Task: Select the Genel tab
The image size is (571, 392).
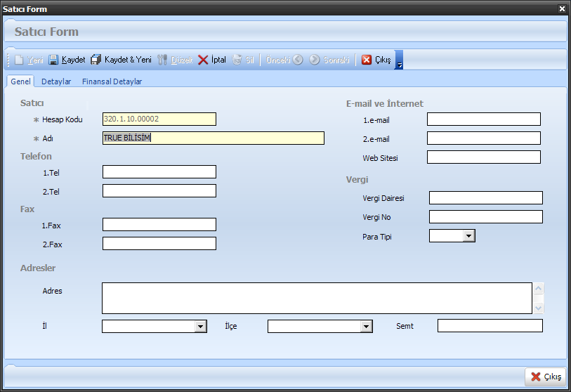Action: click(x=20, y=81)
